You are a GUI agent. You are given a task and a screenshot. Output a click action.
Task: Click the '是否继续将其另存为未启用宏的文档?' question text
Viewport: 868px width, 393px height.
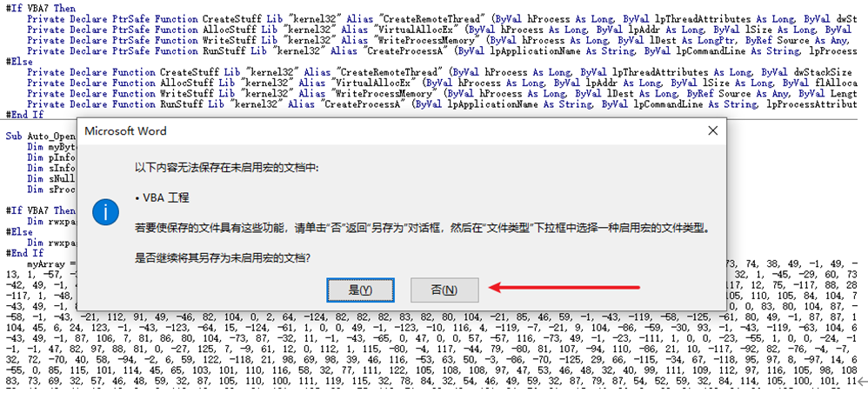[x=223, y=257]
